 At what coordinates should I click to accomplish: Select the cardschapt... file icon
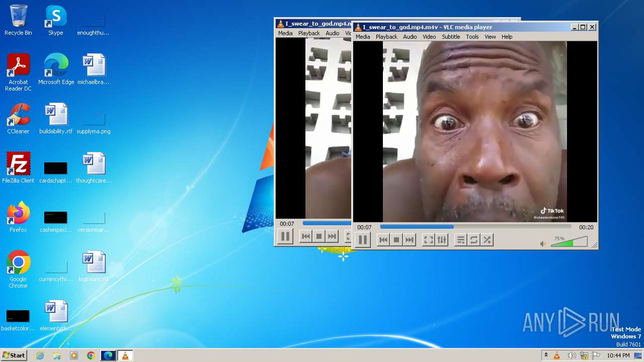55,171
